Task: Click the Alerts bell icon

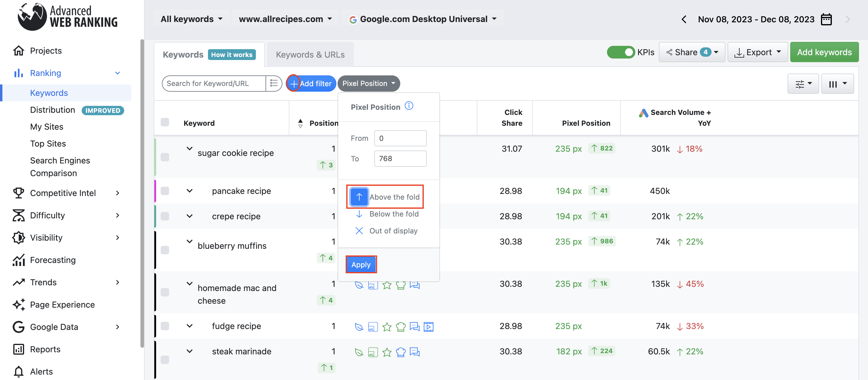Action: tap(18, 372)
